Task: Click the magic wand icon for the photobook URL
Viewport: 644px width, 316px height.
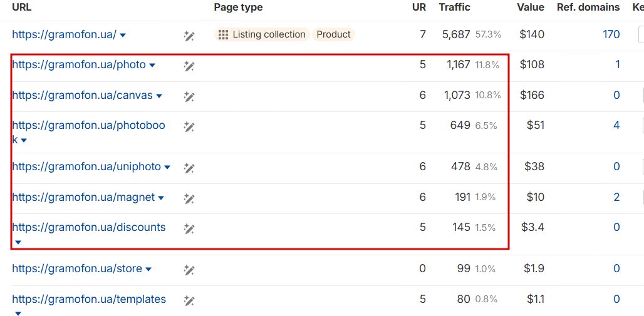Action: pyautogui.click(x=189, y=126)
